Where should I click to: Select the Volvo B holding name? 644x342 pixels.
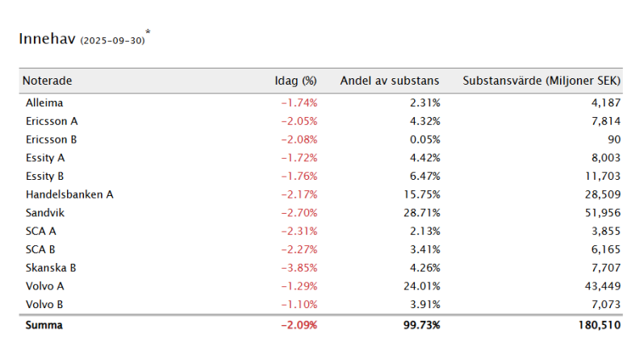click(45, 304)
